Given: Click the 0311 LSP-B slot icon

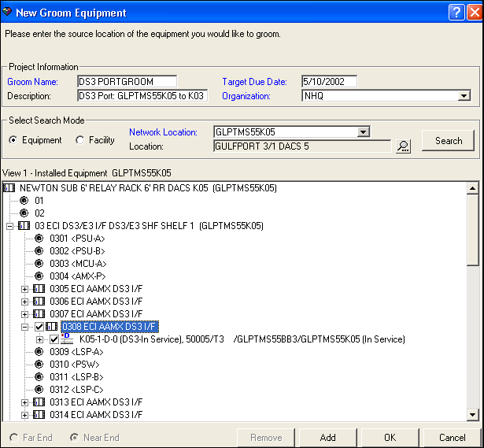Looking at the screenshot, I should (x=39, y=377).
